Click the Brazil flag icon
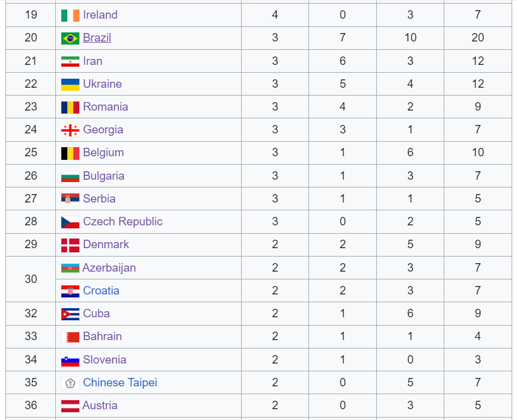This screenshot has height=420, width=517. coord(70,38)
